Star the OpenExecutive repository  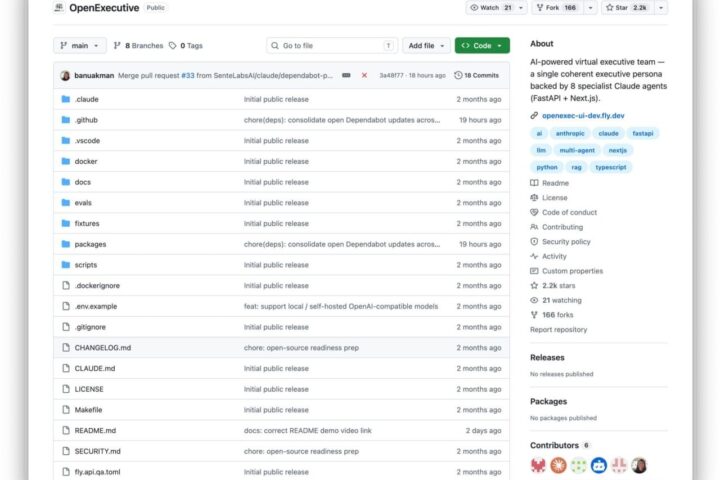[627, 8]
